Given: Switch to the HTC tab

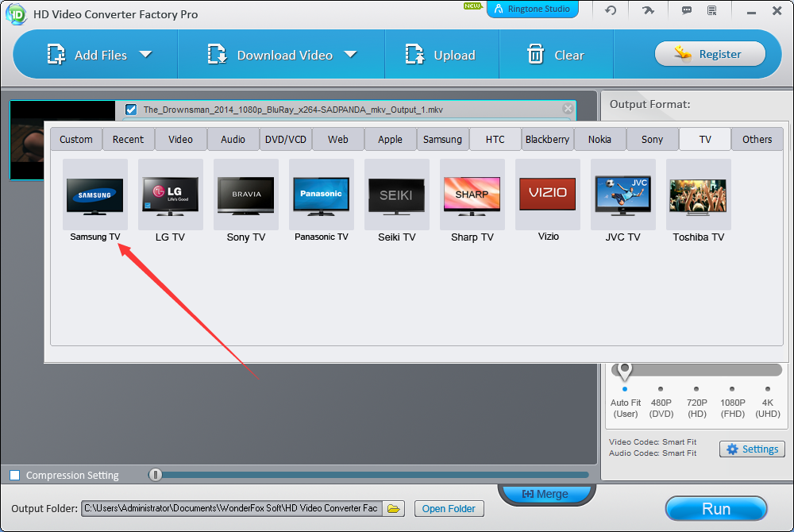Looking at the screenshot, I should (495, 139).
